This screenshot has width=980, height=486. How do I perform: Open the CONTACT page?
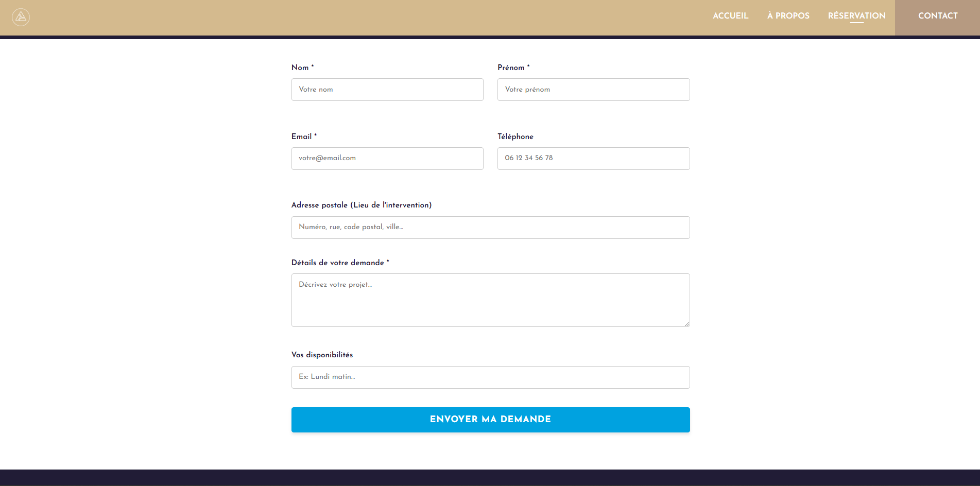tap(937, 16)
